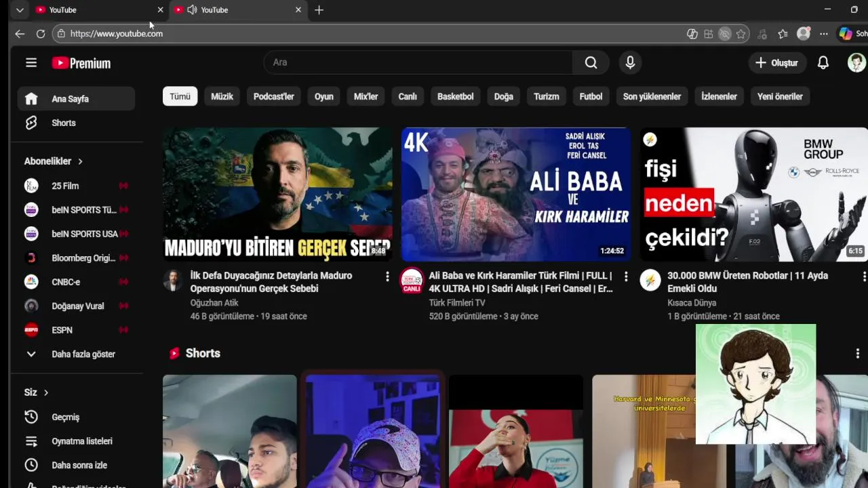Click the browser back arrow
The image size is (868, 488).
click(x=20, y=34)
